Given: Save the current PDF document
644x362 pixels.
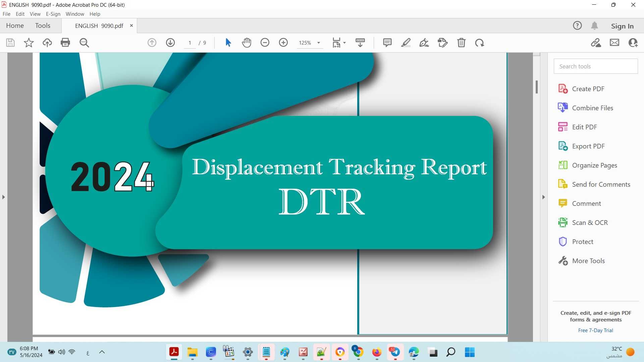Looking at the screenshot, I should (10, 43).
